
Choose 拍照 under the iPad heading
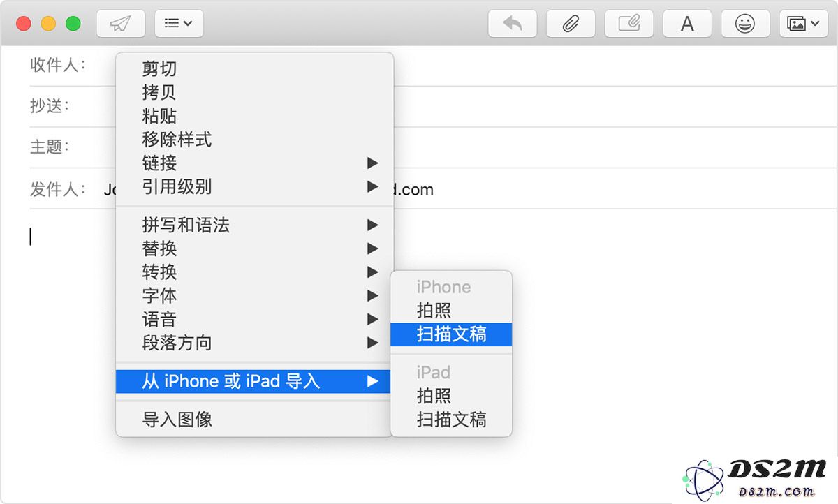coord(451,396)
